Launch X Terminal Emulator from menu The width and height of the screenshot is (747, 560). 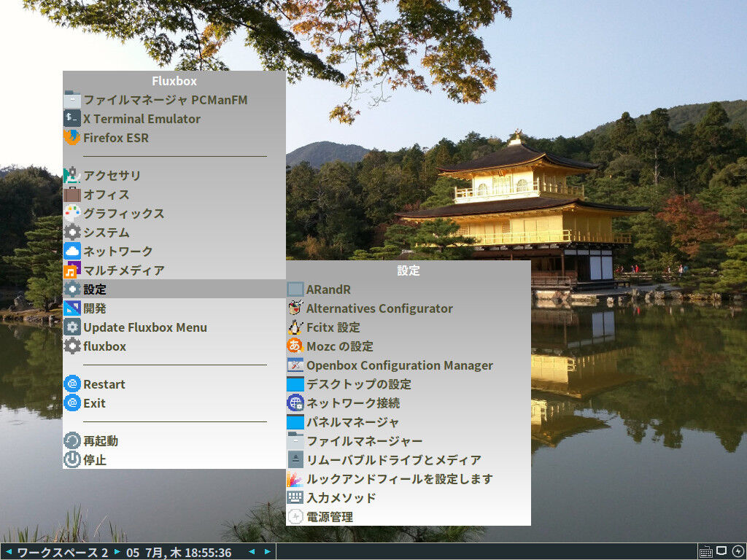pyautogui.click(x=174, y=119)
